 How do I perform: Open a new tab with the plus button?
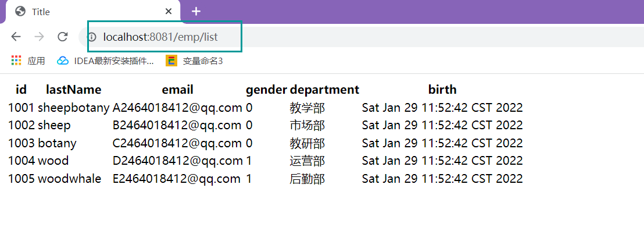[x=196, y=12]
